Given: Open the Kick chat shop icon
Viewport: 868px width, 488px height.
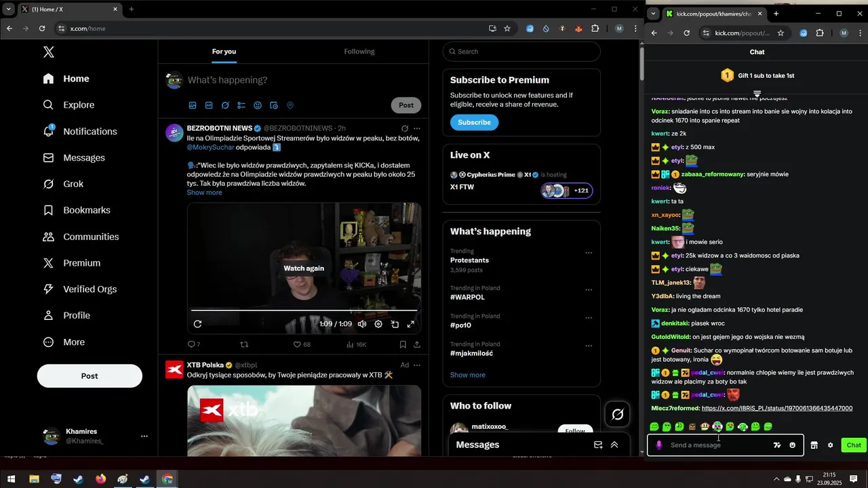Looking at the screenshot, I should (x=814, y=445).
